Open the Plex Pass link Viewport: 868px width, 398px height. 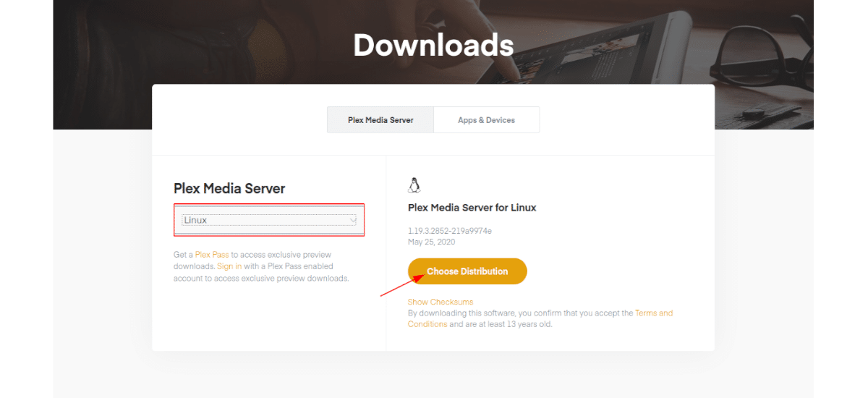point(212,255)
